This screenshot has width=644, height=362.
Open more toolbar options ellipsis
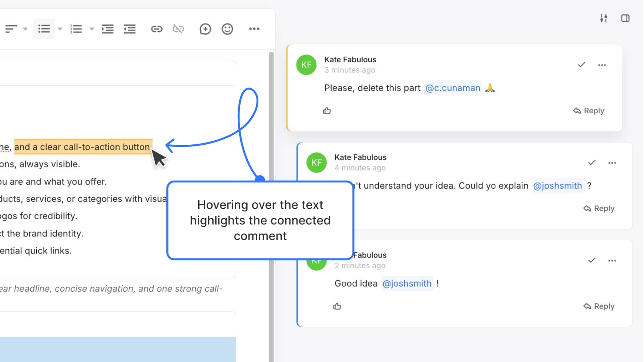tap(254, 29)
